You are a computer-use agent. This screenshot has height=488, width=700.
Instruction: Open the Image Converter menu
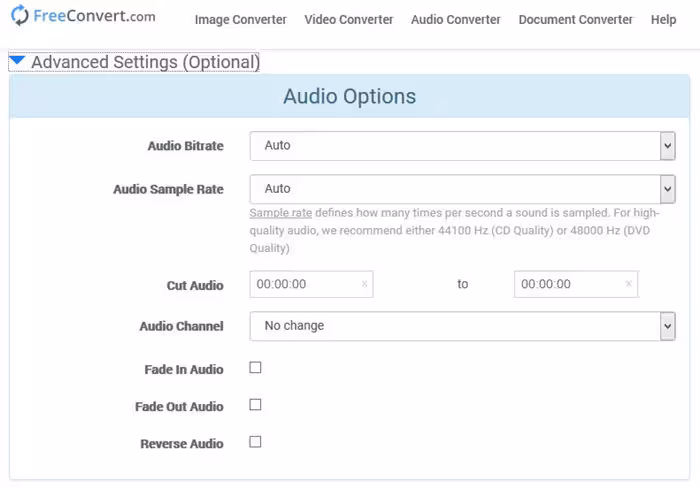240,20
